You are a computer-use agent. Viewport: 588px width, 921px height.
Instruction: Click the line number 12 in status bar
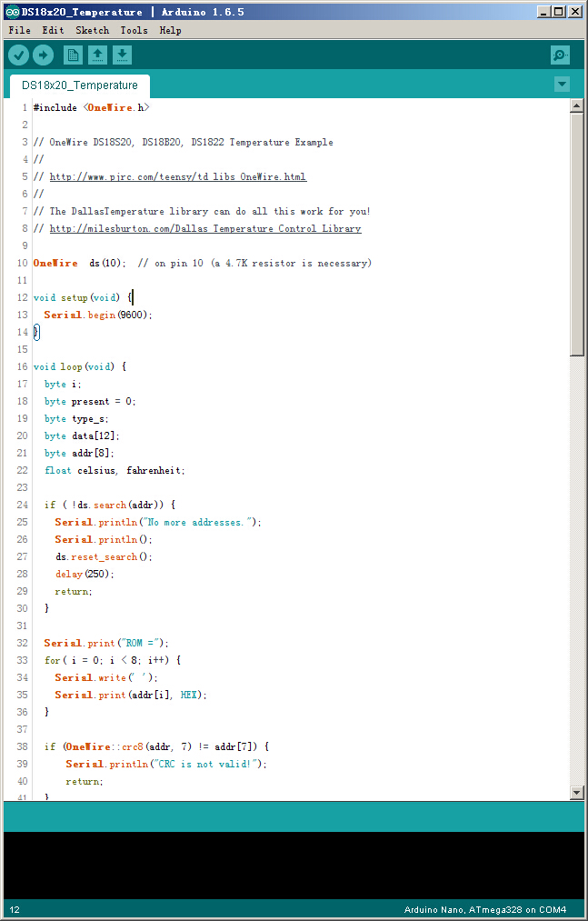click(15, 910)
